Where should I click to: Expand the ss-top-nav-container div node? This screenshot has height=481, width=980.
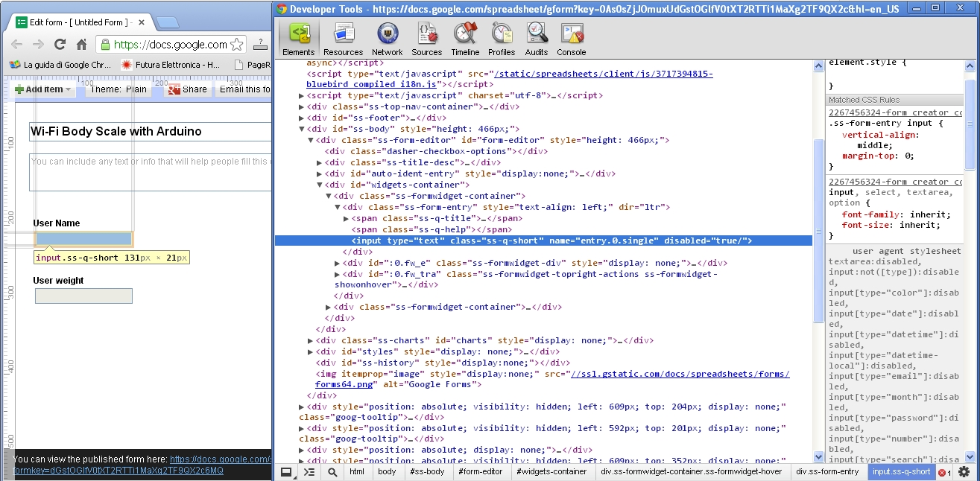[x=301, y=106]
